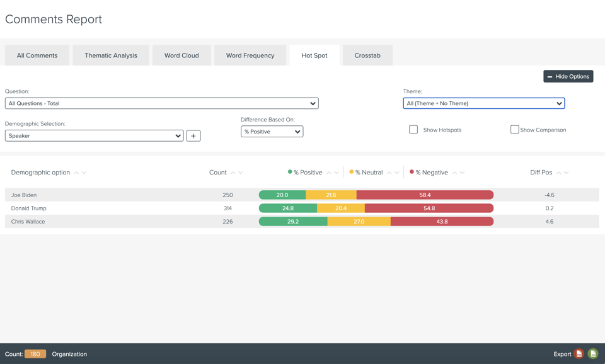Go to Crosstab tab
This screenshot has height=364, width=605.
[x=367, y=55]
